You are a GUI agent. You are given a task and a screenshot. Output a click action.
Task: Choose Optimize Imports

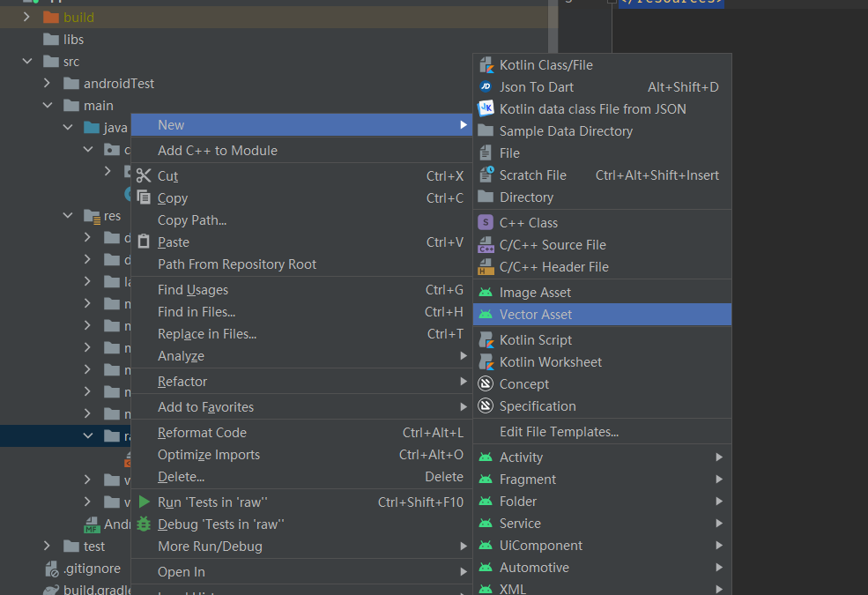(301, 455)
